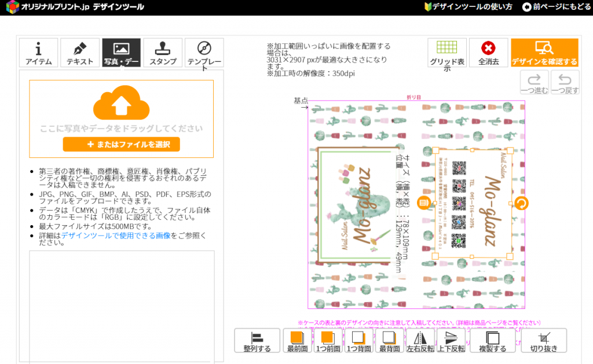Move selection 1つ前面 forward
This screenshot has height=364, width=593.
[x=328, y=341]
